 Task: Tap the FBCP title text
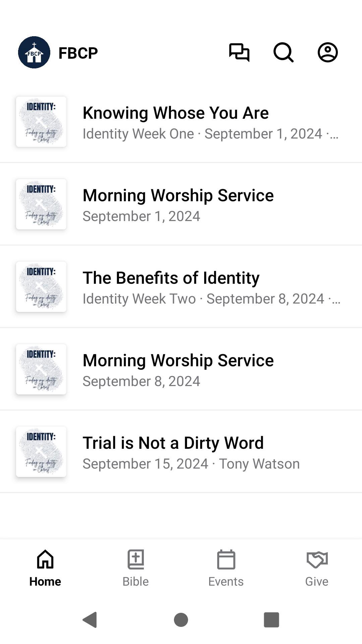tap(78, 53)
